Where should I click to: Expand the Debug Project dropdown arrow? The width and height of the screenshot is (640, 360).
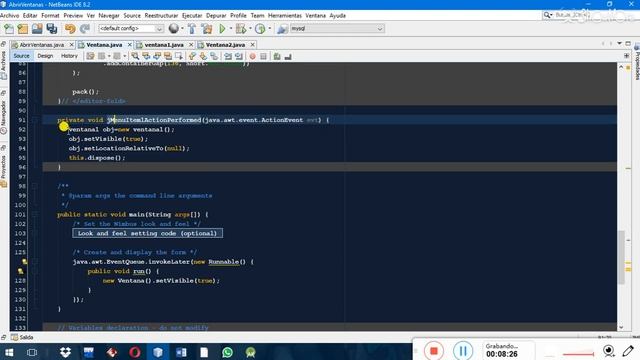click(250, 29)
